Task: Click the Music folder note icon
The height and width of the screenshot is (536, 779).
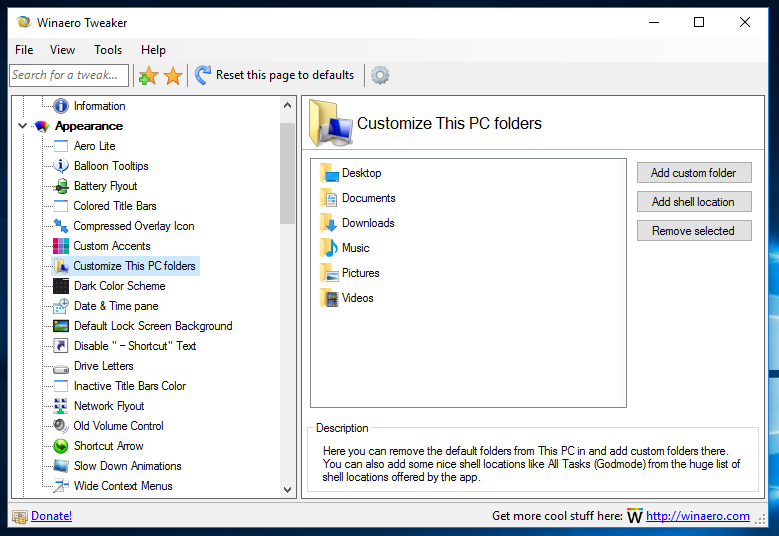Action: pyautogui.click(x=329, y=247)
